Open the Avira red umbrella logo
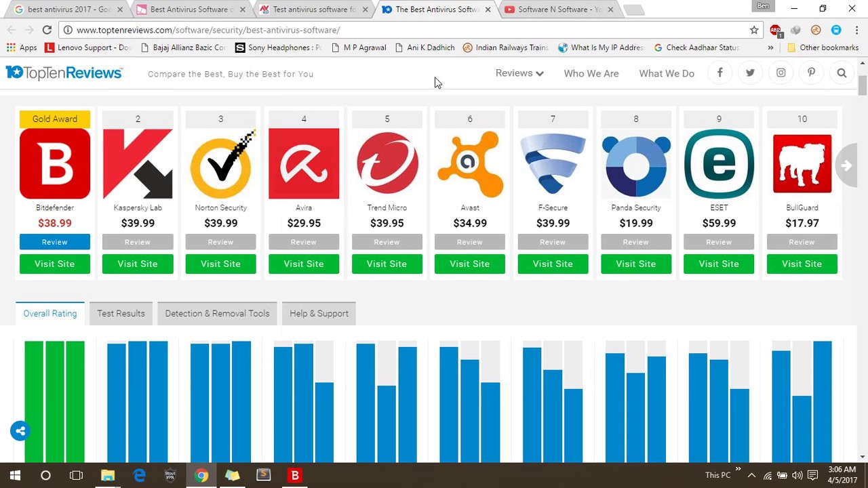 (x=304, y=163)
